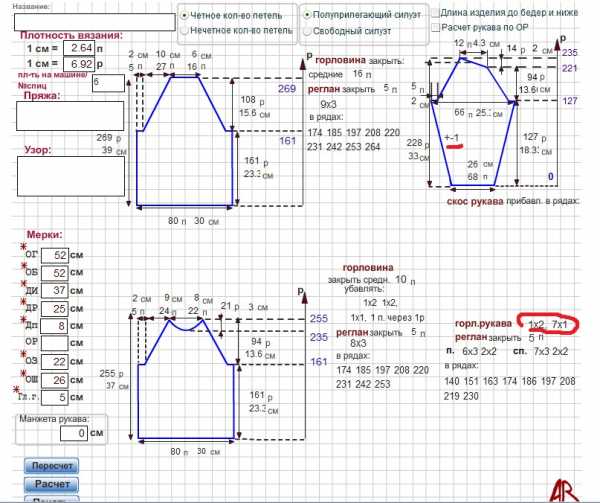
Task: Click the needle number field under Плотность вязания
Action: click(107, 84)
